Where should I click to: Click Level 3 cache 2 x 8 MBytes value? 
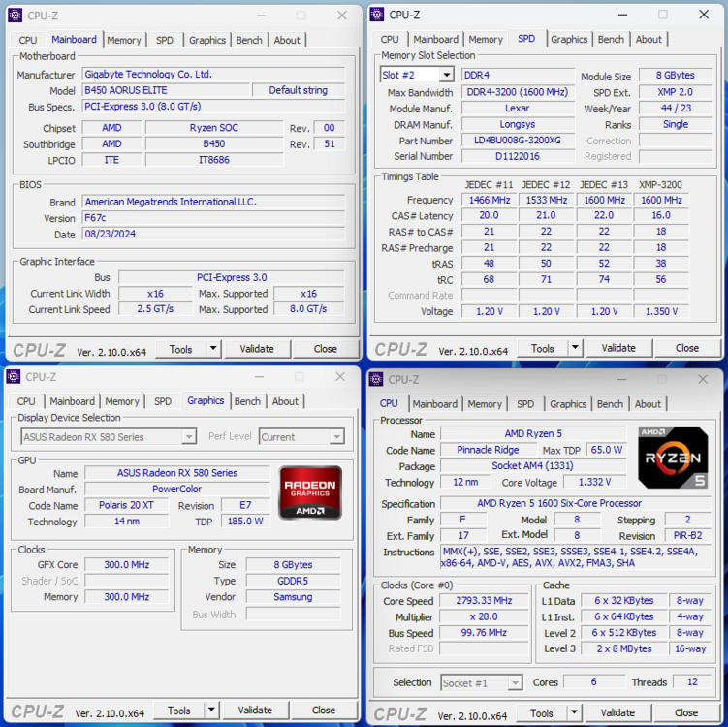coord(624,649)
